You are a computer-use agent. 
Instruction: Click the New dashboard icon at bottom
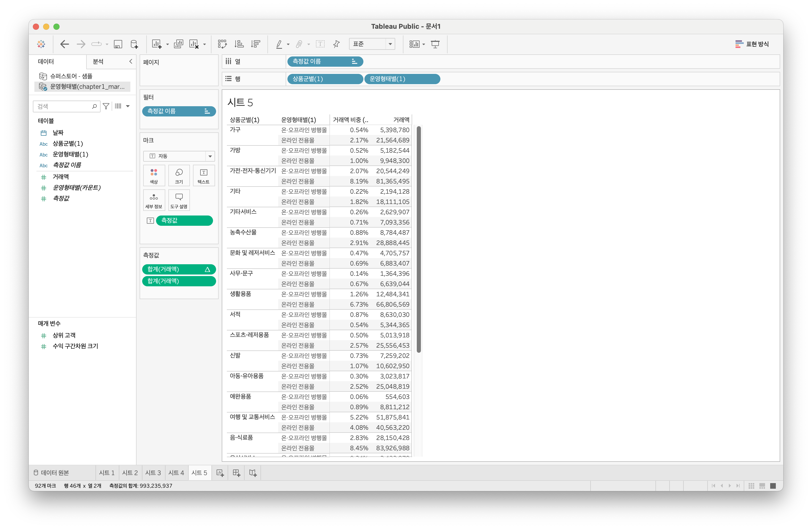pos(236,473)
